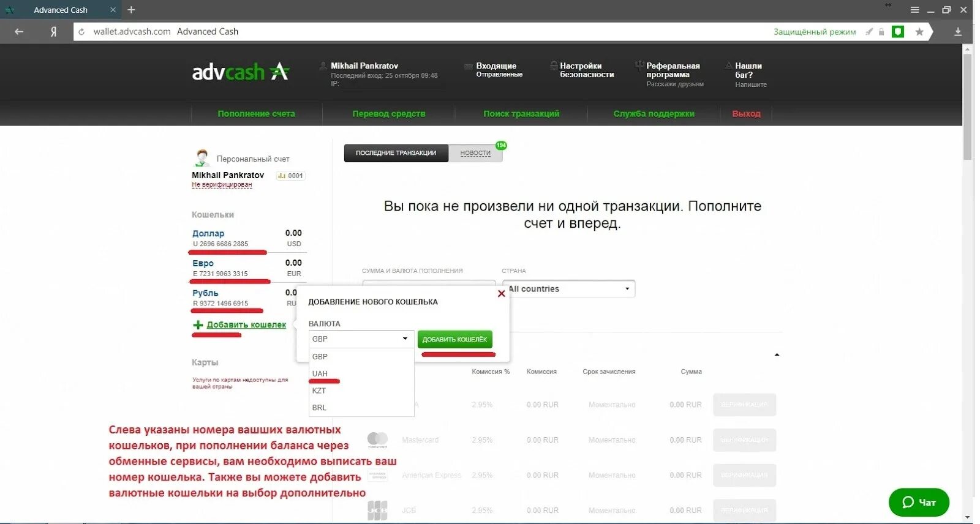
Task: Open Пополнение счета menu item
Action: click(256, 114)
